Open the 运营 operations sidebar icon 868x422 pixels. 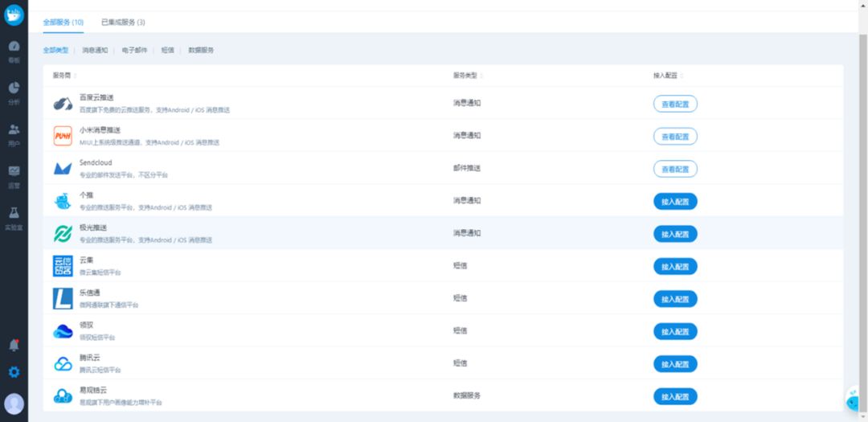(x=14, y=177)
